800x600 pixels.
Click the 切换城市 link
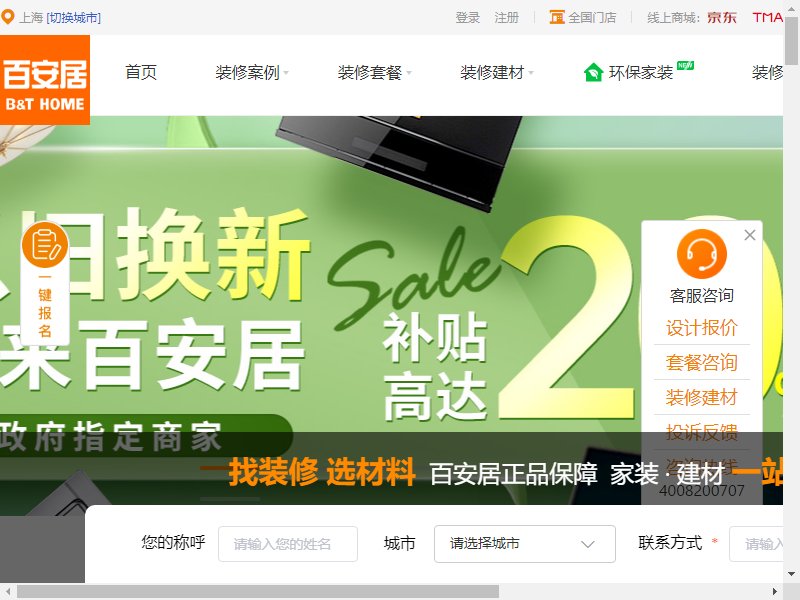(x=73, y=18)
